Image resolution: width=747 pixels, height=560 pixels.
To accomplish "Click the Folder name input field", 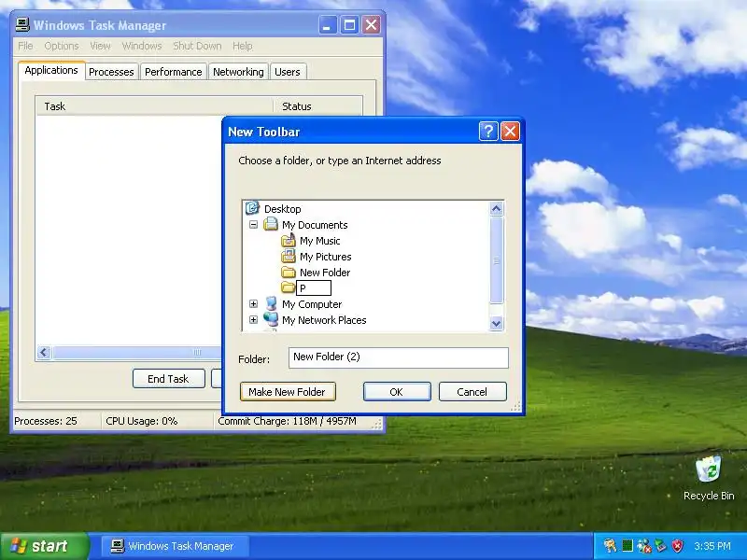I will click(x=399, y=357).
